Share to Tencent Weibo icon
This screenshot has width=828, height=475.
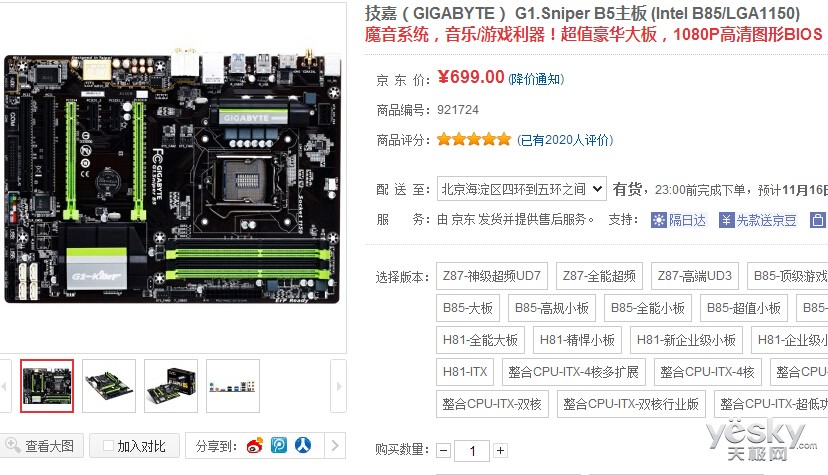279,445
